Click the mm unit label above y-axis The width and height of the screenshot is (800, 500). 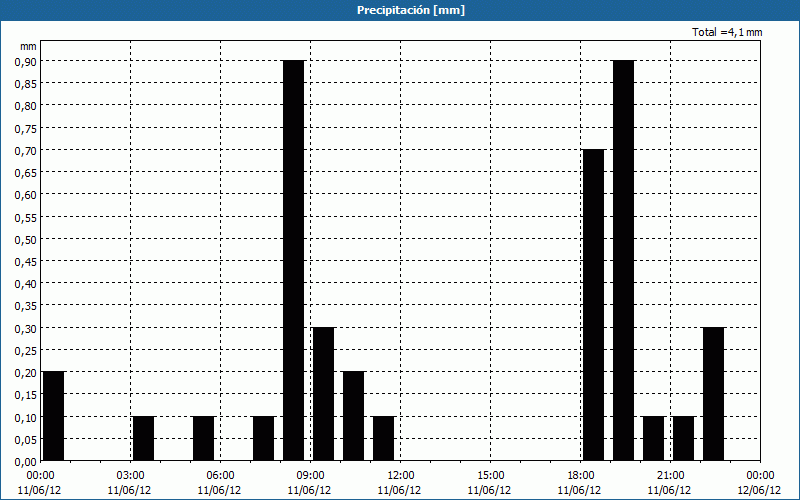point(28,46)
